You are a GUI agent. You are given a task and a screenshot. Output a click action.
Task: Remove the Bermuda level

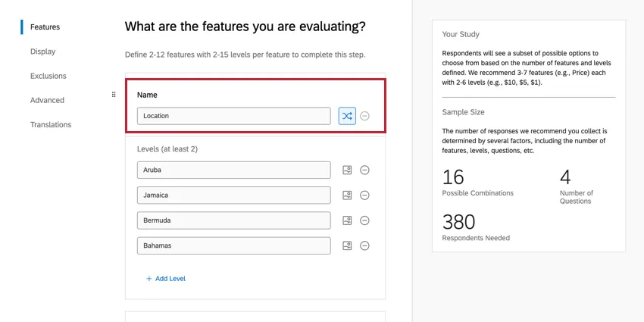click(x=364, y=220)
